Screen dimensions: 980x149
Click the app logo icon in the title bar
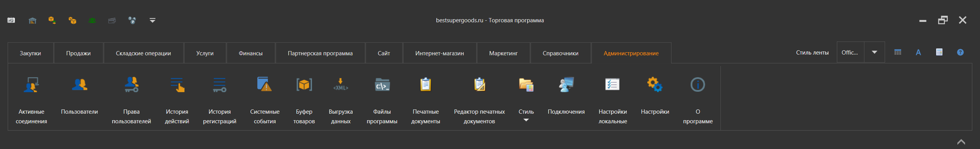(11, 20)
